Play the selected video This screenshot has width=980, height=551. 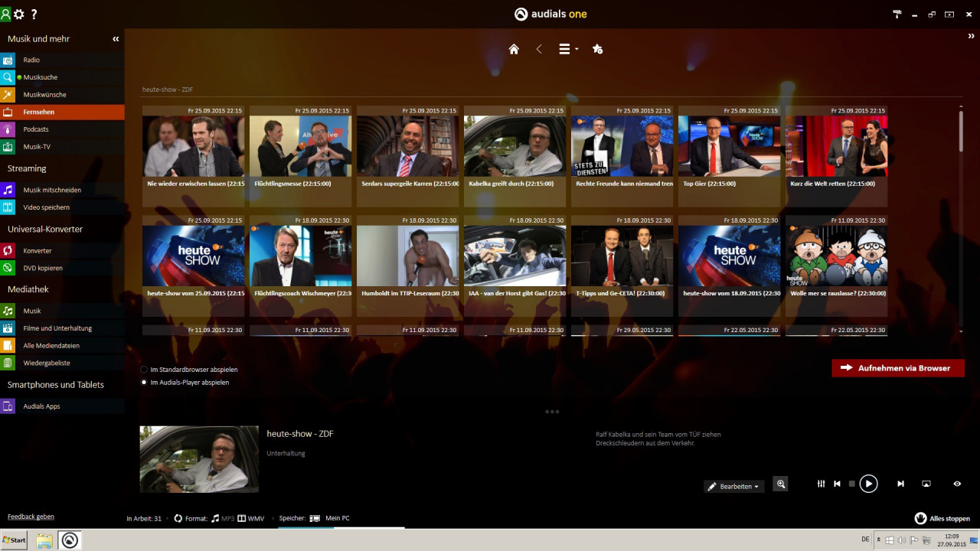tap(868, 484)
